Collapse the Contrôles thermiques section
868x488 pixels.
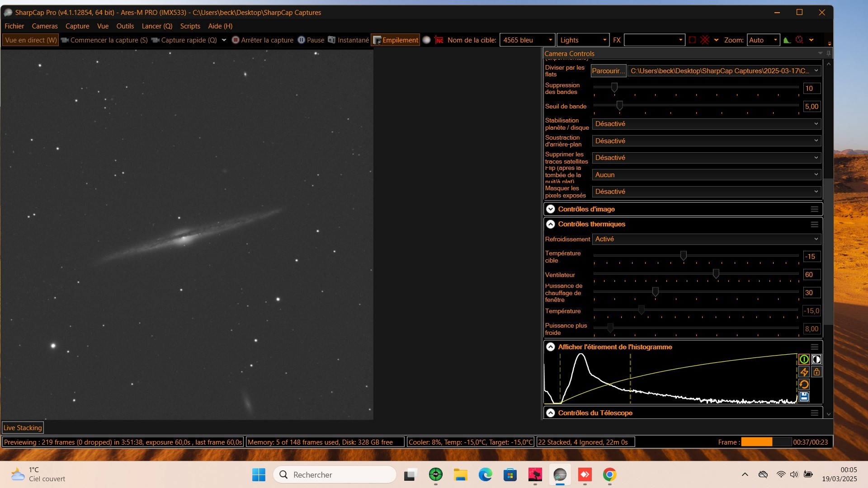(550, 224)
